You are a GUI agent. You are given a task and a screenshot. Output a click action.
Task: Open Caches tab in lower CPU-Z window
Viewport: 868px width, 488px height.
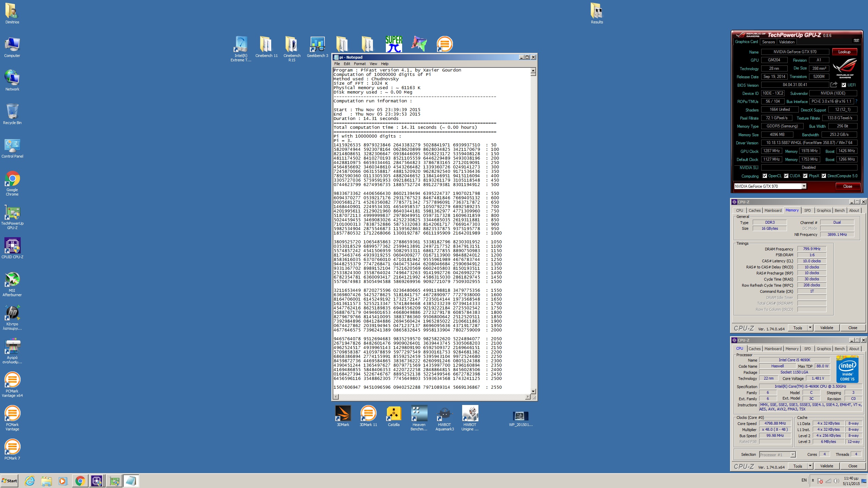[x=754, y=349]
